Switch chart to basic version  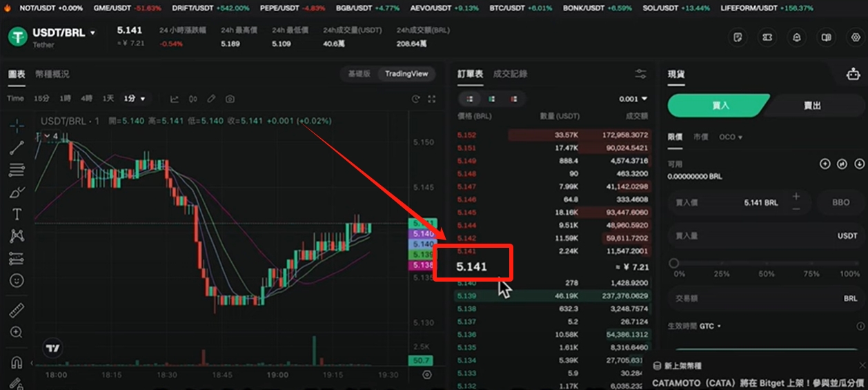359,74
